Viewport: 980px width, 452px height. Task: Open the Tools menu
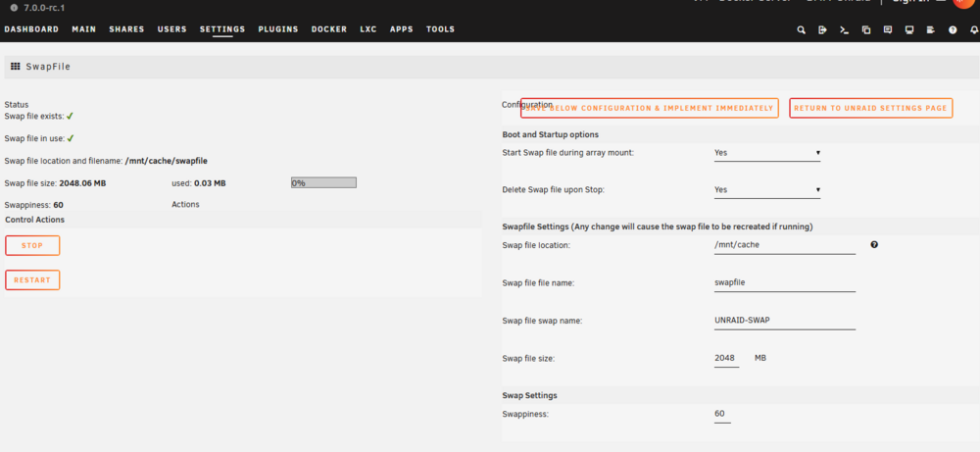point(441,29)
